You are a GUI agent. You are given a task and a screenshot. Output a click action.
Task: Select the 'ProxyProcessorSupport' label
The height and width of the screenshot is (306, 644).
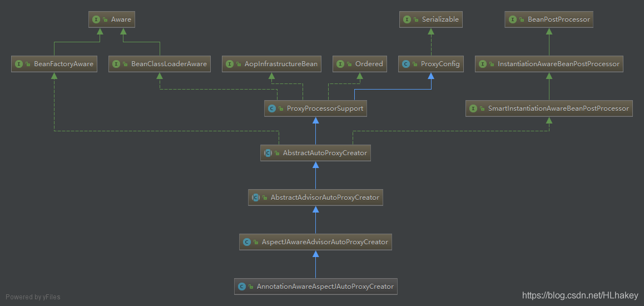(325, 108)
